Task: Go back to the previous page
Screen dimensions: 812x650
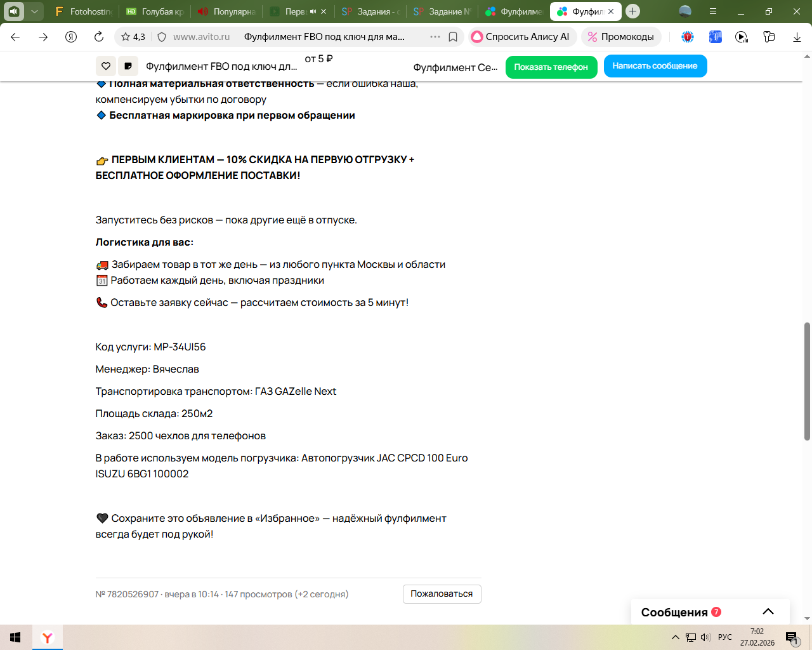Action: pyautogui.click(x=15, y=37)
